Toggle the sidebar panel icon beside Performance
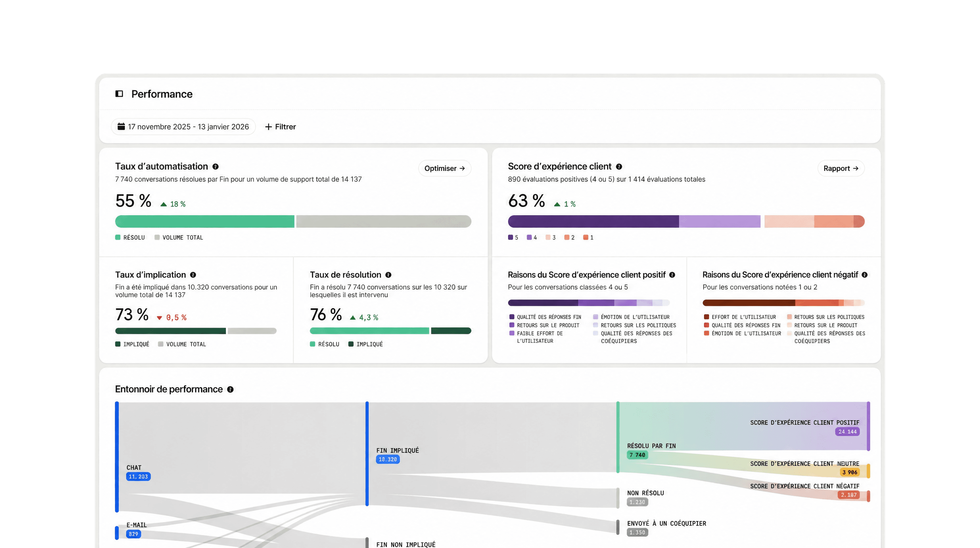This screenshot has width=980, height=548. click(x=119, y=94)
